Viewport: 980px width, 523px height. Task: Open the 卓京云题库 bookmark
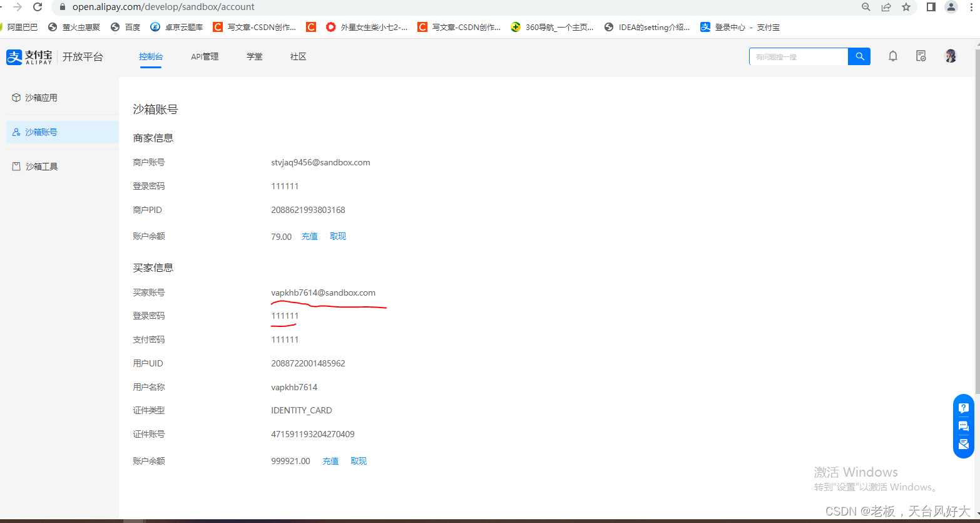tap(176, 27)
